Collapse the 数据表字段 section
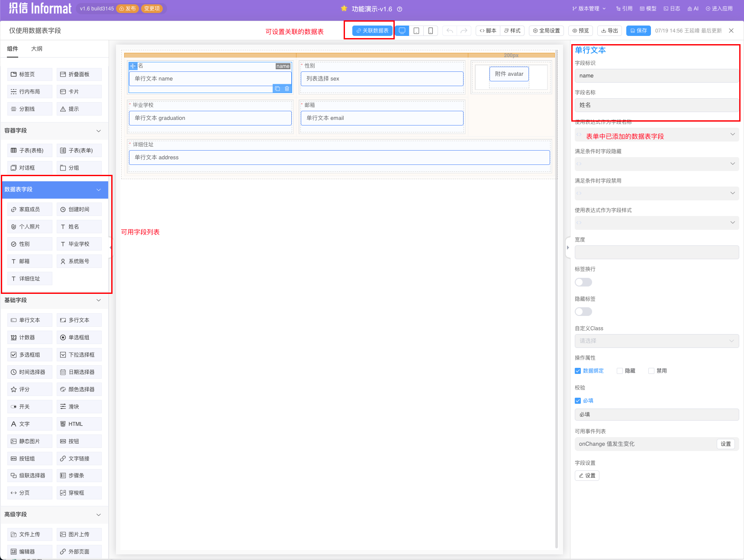The image size is (744, 560). (98, 190)
